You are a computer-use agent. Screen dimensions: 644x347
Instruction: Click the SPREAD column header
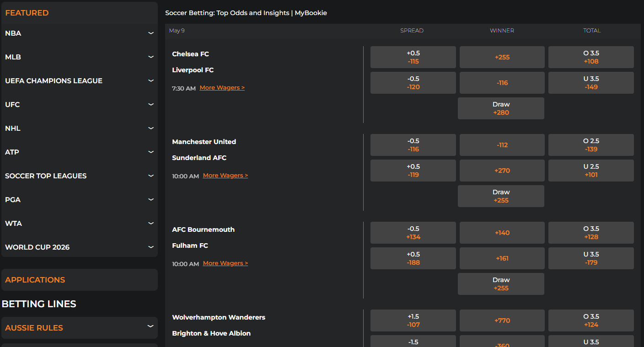[412, 31]
